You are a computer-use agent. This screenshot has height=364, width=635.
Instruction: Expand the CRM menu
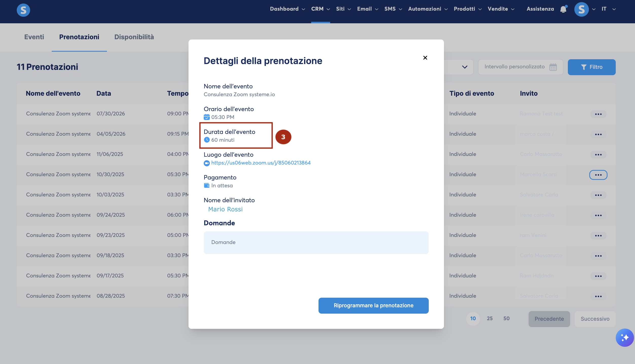coord(321,9)
